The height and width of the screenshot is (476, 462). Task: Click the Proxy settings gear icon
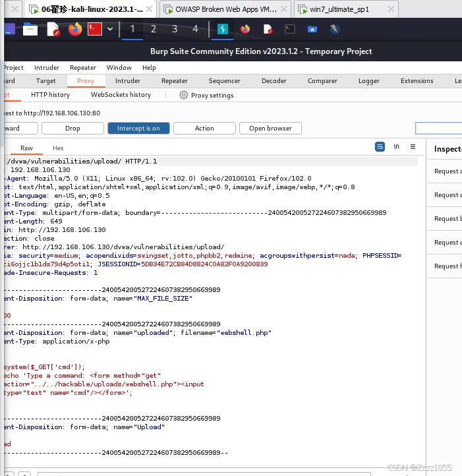[183, 95]
